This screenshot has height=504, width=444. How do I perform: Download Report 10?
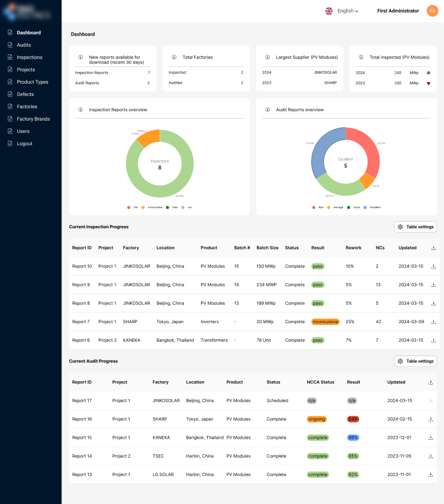pyautogui.click(x=433, y=266)
